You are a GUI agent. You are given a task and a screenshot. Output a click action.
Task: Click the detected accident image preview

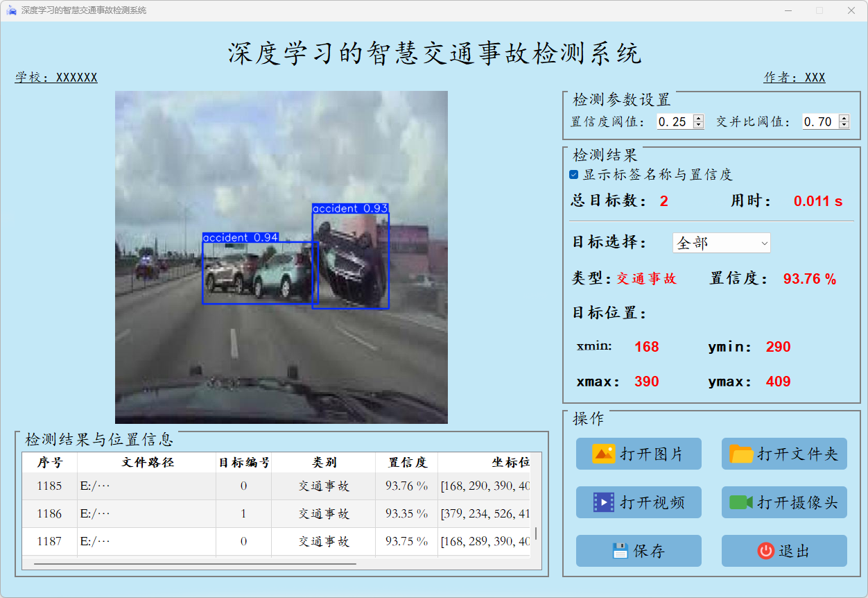(x=281, y=257)
